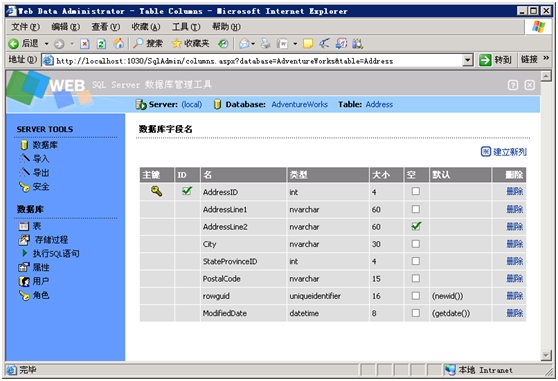
Task: Uncheck the null checkbox for AddressLine2
Action: tap(416, 226)
